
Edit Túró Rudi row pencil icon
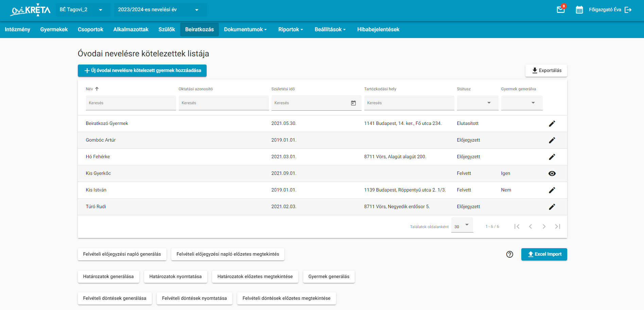point(552,207)
